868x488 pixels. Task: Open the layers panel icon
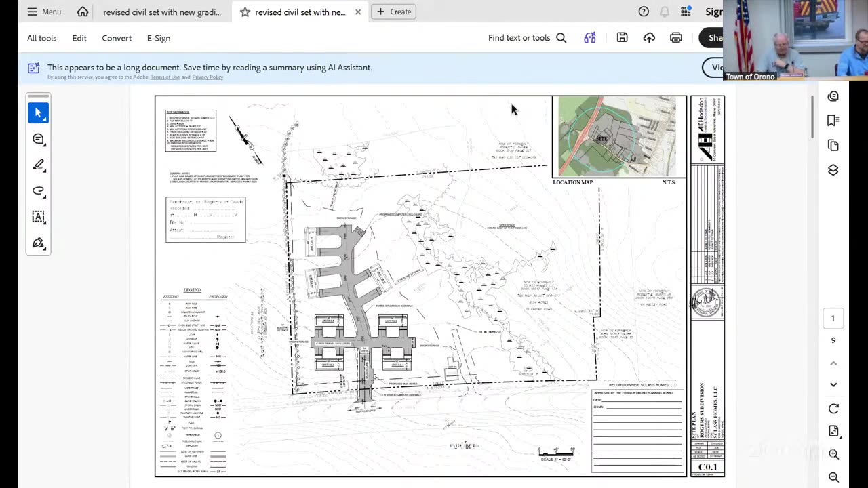click(833, 169)
